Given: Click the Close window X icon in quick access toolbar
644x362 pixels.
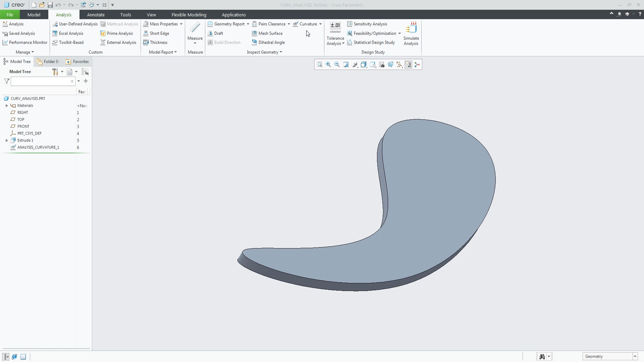Looking at the screenshot, I should (104, 5).
